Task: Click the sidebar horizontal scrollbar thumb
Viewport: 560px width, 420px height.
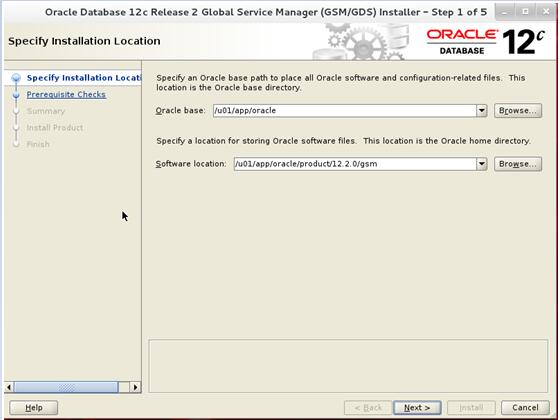Action: [66, 387]
